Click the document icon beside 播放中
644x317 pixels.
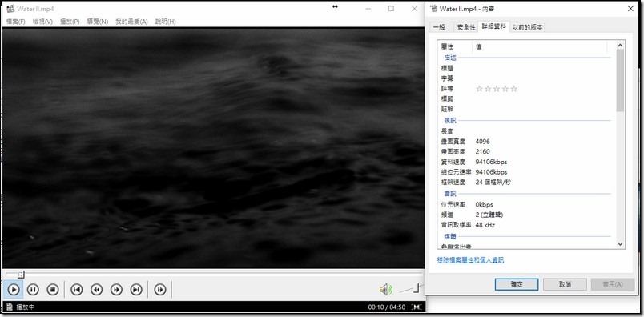(x=10, y=307)
